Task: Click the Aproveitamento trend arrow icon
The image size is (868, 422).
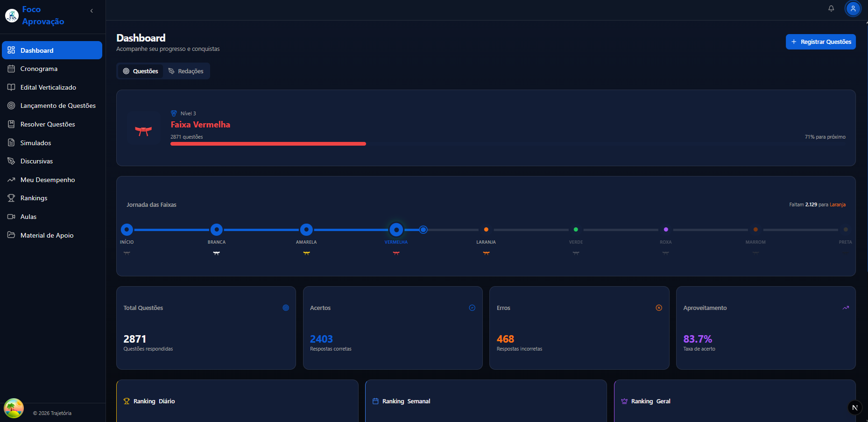Action: (846, 308)
